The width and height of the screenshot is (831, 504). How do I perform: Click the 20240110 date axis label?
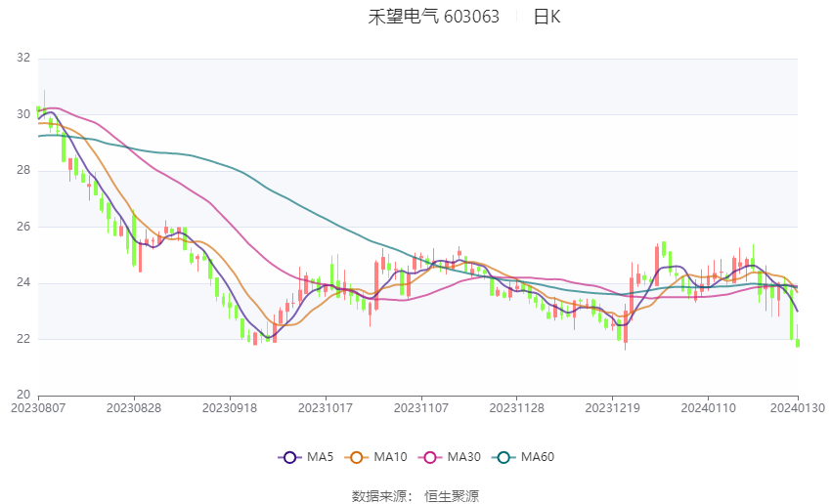pyautogui.click(x=709, y=408)
